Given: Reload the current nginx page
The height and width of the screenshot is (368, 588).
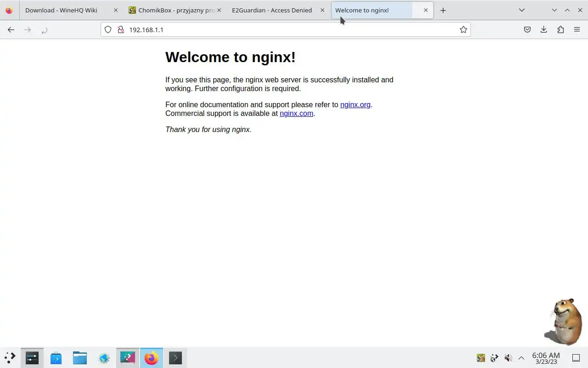Looking at the screenshot, I should (x=44, y=30).
